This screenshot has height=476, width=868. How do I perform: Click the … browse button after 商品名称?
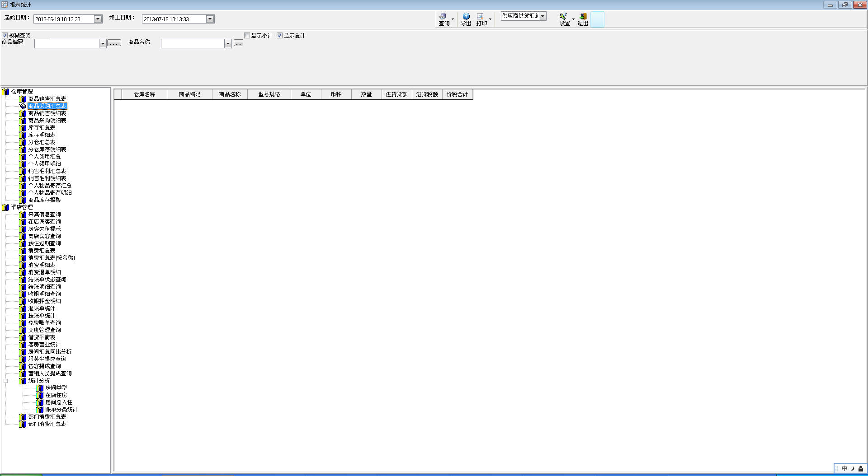(238, 43)
